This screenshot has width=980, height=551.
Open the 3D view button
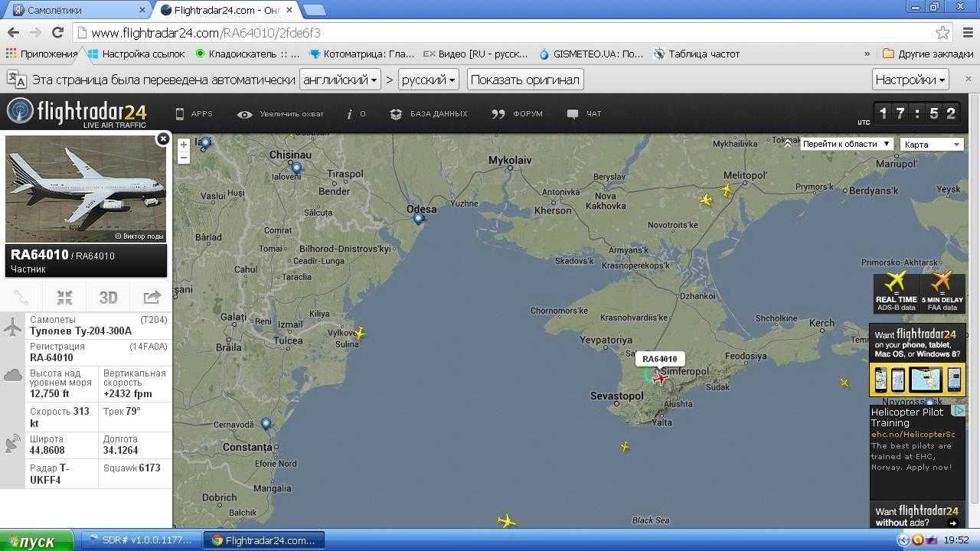point(108,298)
